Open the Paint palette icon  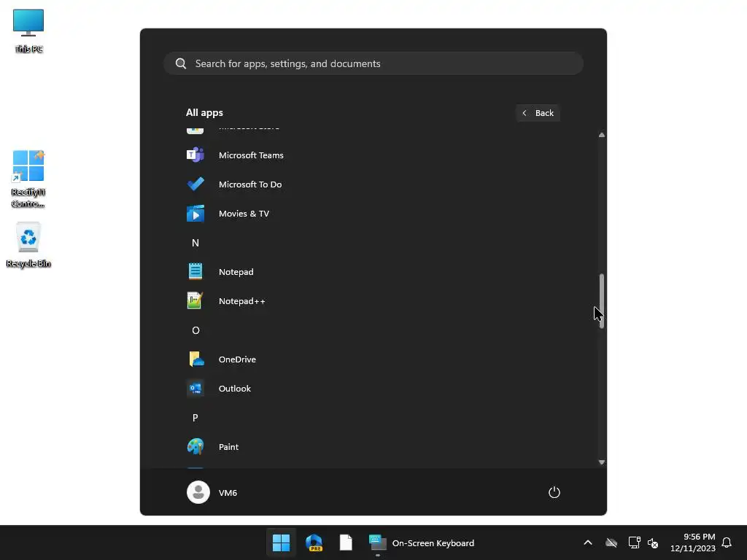point(196,447)
